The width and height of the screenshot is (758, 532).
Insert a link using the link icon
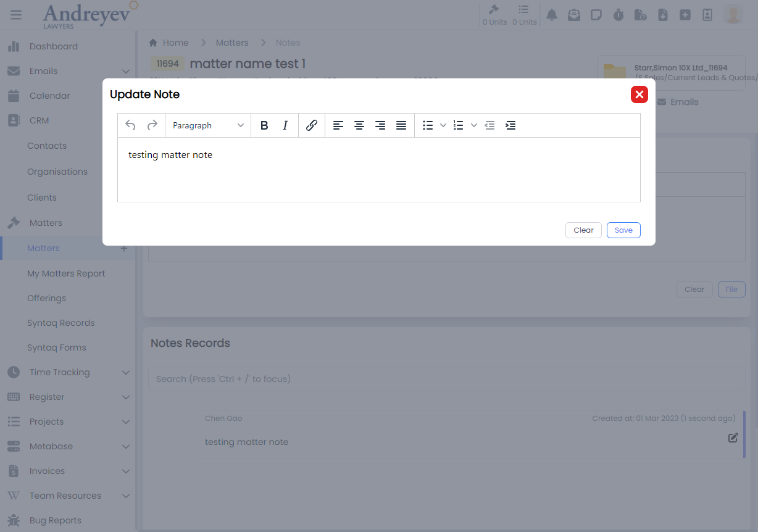[x=312, y=125]
